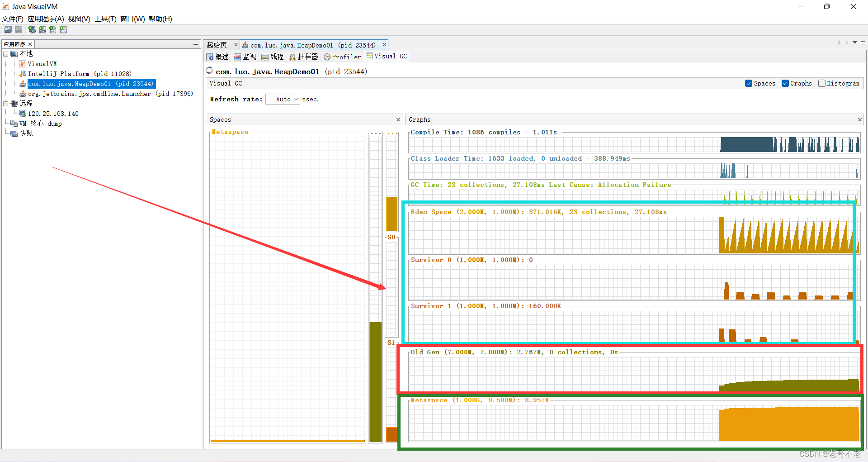The image size is (868, 462).
Task: Close the 应用程序 panel tab
Action: tap(30, 44)
